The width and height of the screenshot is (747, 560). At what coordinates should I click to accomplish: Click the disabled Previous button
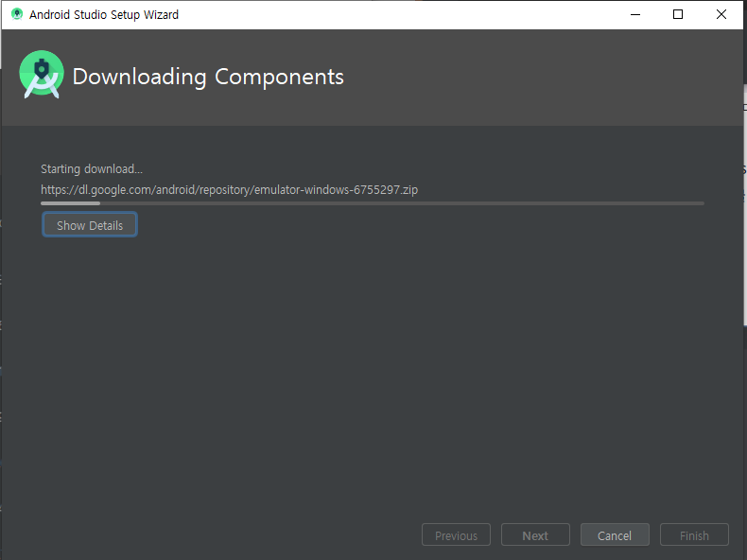(x=456, y=534)
